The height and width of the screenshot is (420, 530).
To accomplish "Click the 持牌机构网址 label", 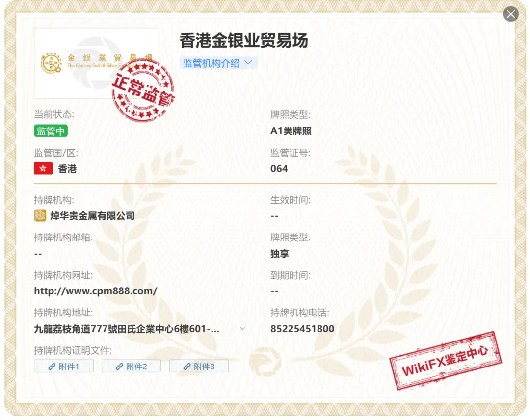I will pos(63,275).
